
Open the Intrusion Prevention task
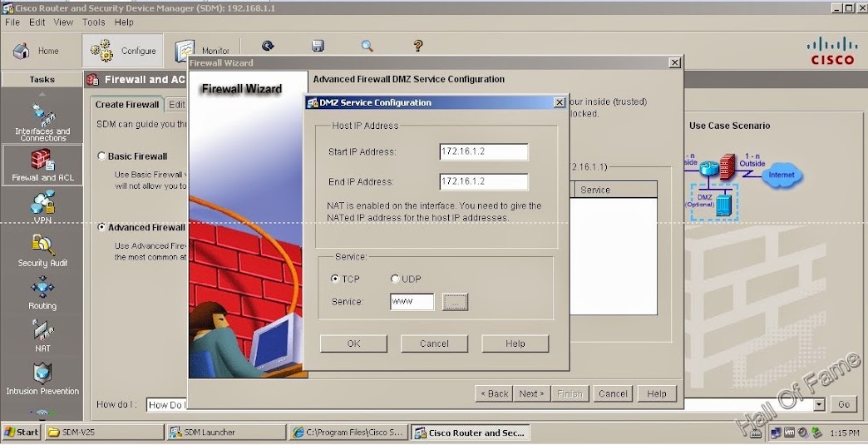pos(42,379)
